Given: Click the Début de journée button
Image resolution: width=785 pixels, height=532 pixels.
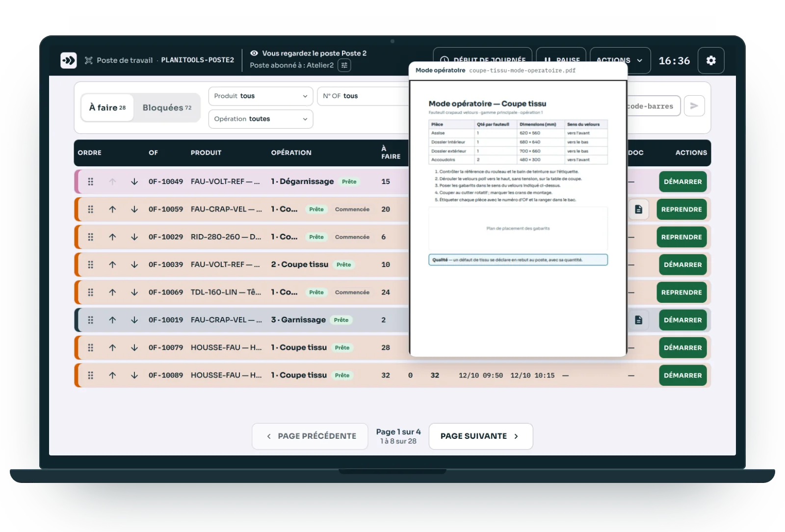Looking at the screenshot, I should [x=483, y=60].
